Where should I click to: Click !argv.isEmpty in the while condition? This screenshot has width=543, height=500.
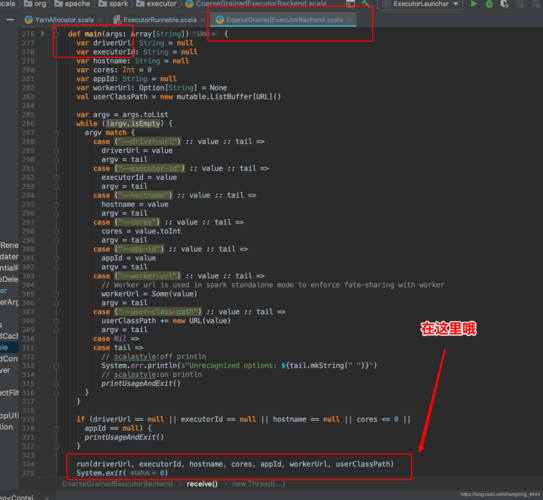133,124
